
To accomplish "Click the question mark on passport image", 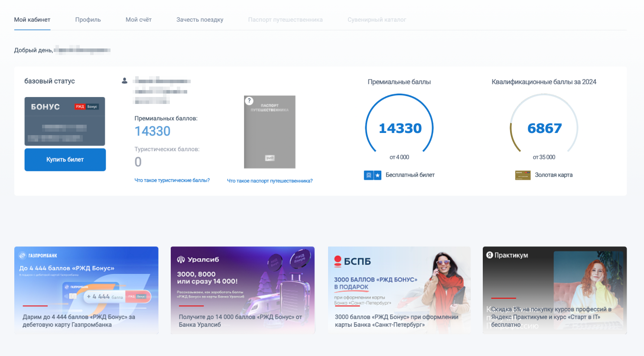I will pos(249,101).
